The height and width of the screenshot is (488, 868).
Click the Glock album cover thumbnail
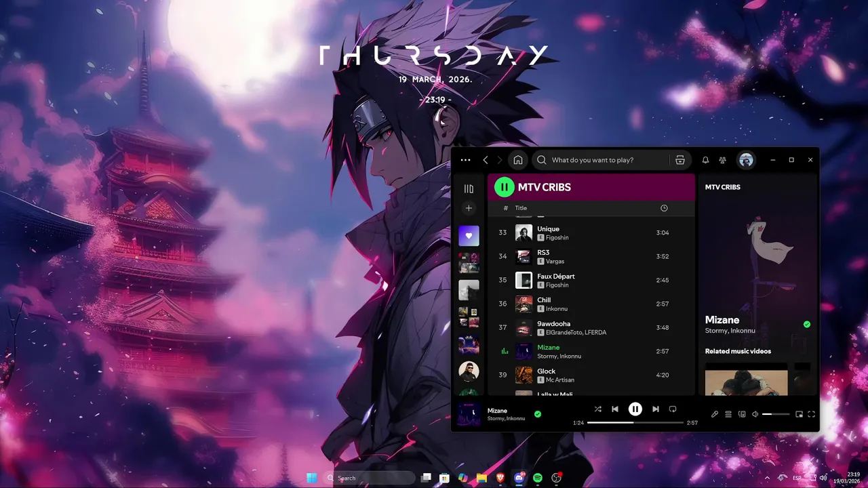[x=524, y=375]
